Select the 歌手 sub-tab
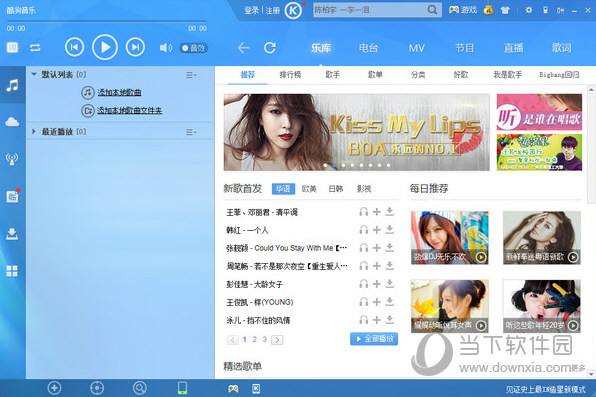The height and width of the screenshot is (397, 596). click(x=333, y=75)
